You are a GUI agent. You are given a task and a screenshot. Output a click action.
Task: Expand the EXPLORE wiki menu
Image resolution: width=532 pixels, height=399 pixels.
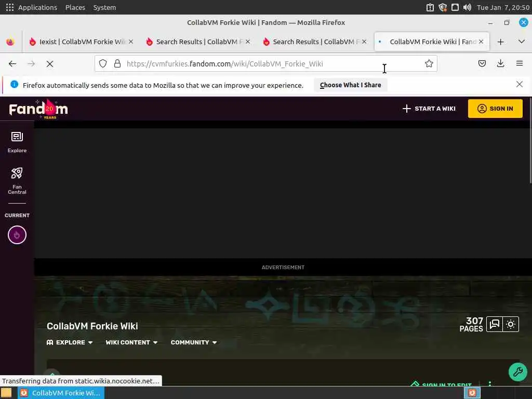click(70, 342)
